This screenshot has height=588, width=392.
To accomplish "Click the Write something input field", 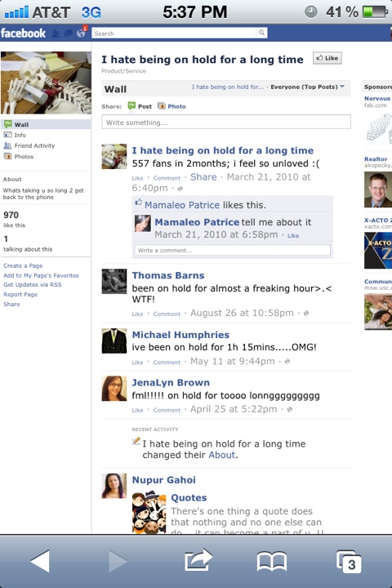I will [x=226, y=122].
